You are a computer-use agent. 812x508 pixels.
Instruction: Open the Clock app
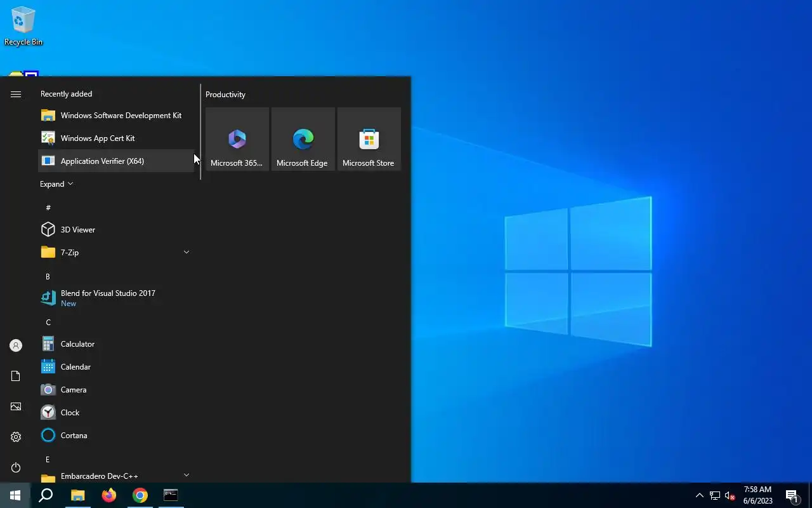point(116,413)
